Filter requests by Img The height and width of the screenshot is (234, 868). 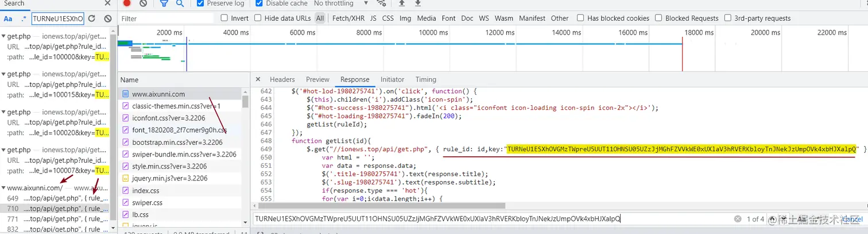(x=405, y=18)
